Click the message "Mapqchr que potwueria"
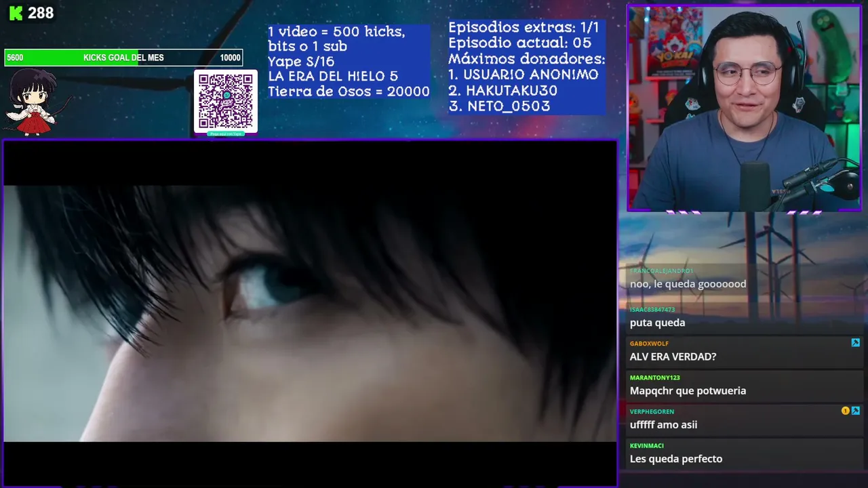This screenshot has width=868, height=488. click(688, 390)
